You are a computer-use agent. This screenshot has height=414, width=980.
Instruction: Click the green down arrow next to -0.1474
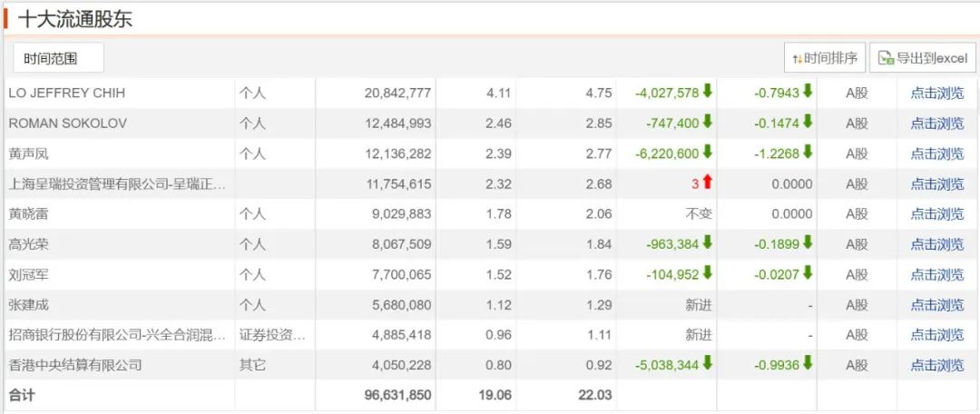click(807, 122)
